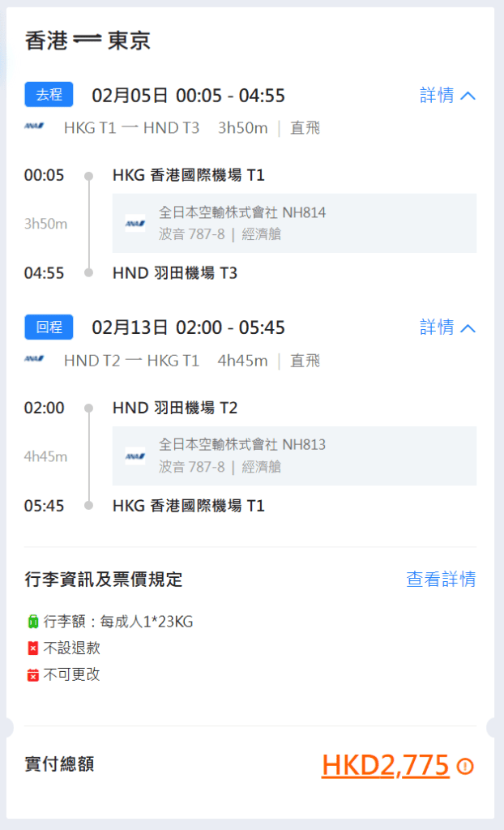The height and width of the screenshot is (830, 504).
Task: Open 查看詳情 for baggage and fare rules
Action: (441, 580)
